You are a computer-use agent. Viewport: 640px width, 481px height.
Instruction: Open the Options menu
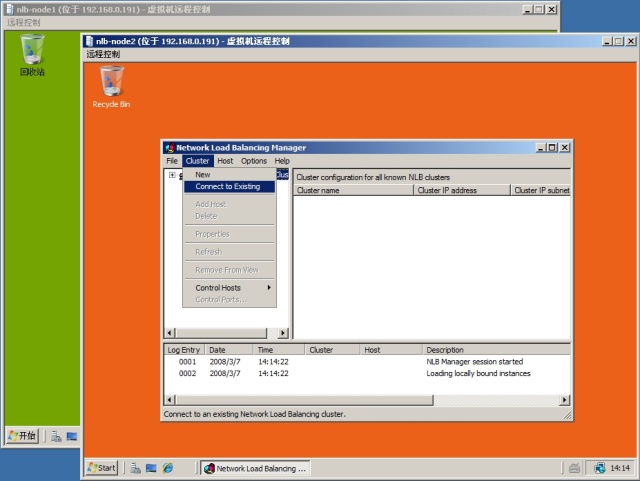254,161
